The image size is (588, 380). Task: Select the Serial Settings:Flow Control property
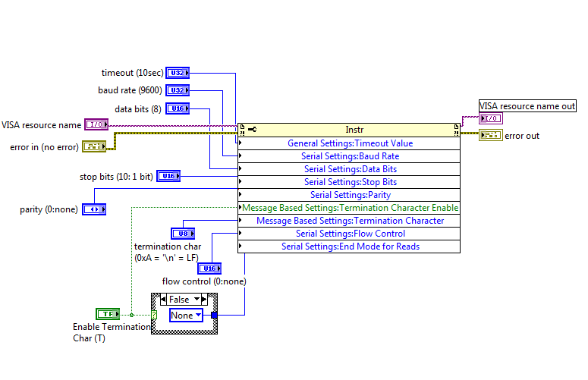pos(349,234)
